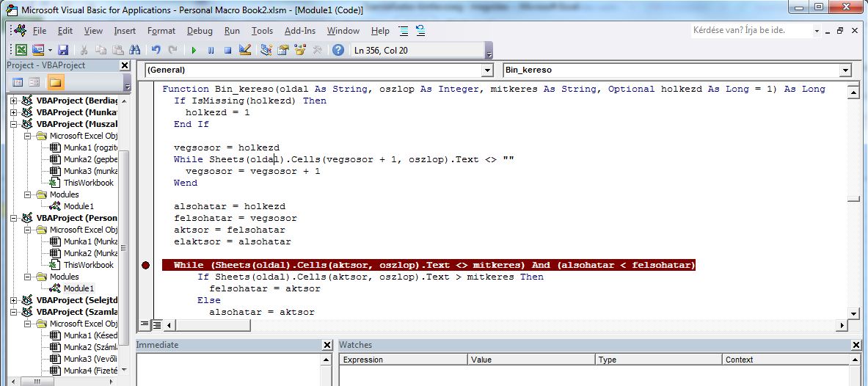Open the View menu
Viewport: 868px width, 386px height.
[93, 31]
